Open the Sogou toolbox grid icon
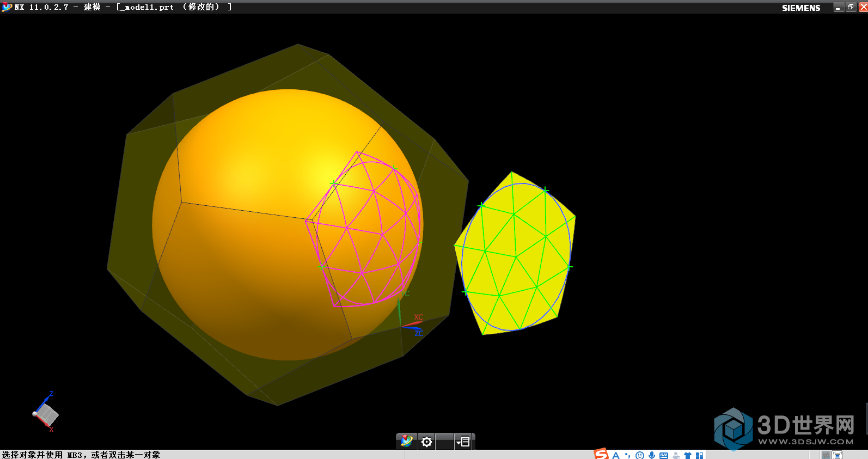This screenshot has height=459, width=868. pos(700,455)
